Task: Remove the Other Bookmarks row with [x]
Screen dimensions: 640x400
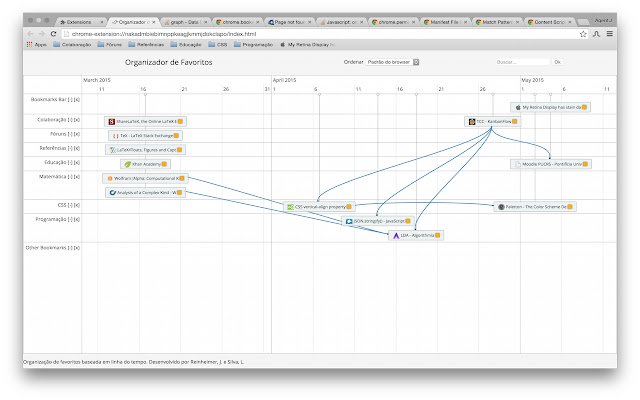Action: click(77, 248)
